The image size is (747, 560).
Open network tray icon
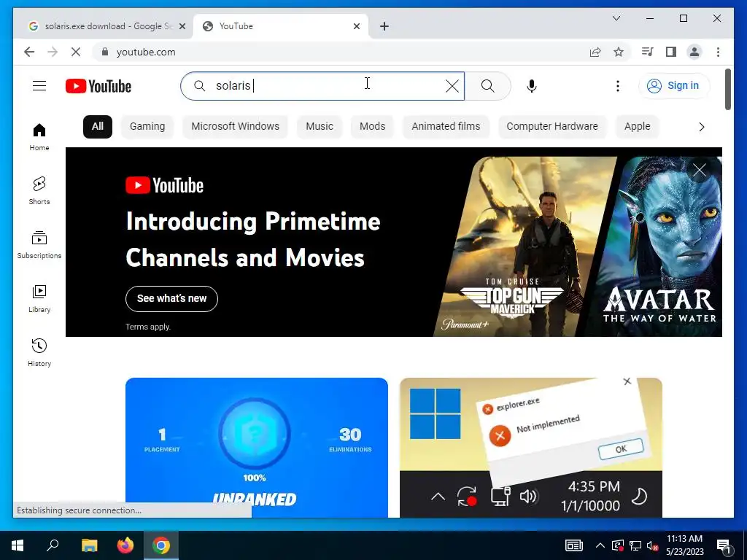(635, 545)
